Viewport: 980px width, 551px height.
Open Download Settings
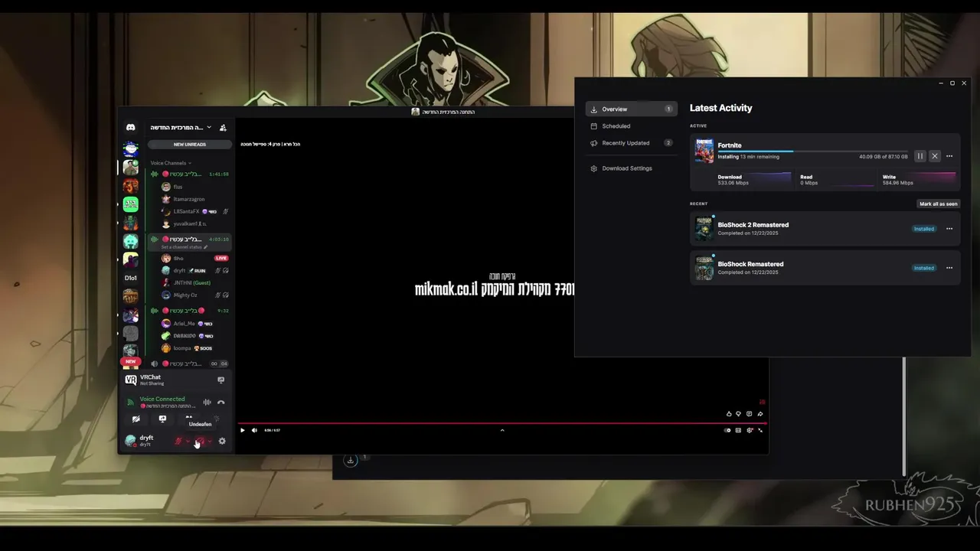[x=631, y=168]
